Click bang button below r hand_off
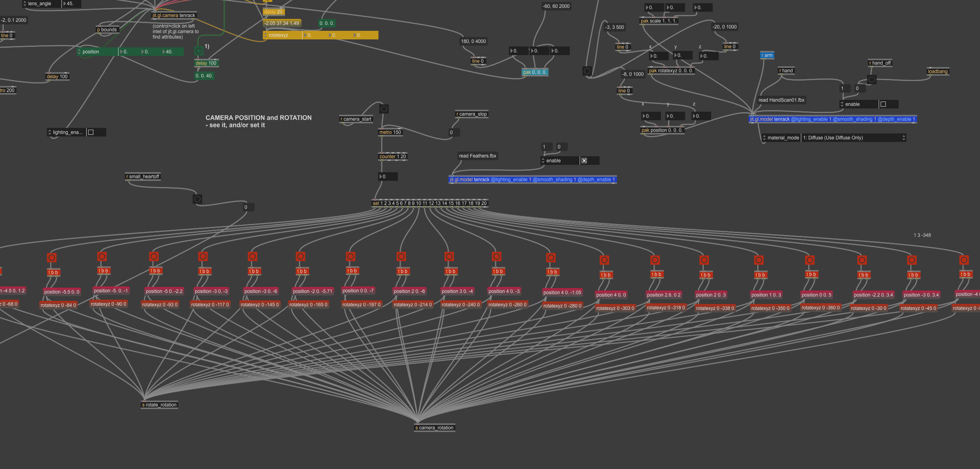This screenshot has height=469, width=980. point(871,79)
